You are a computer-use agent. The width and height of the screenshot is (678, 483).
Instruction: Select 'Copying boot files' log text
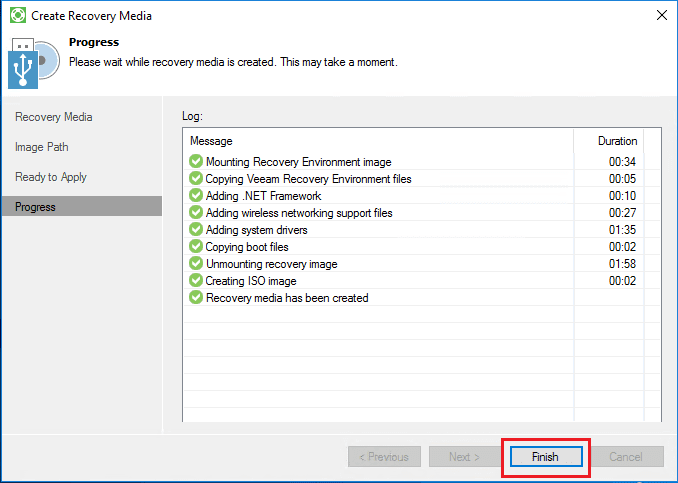click(x=247, y=247)
